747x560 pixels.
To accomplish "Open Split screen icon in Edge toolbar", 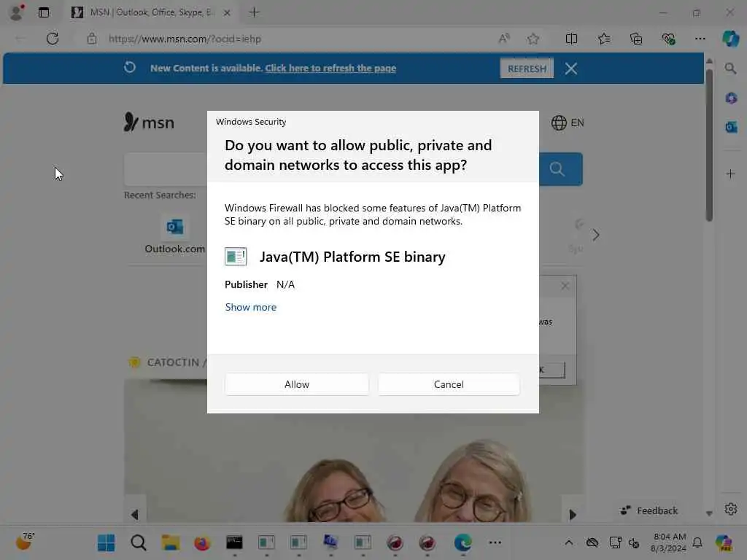I will pyautogui.click(x=571, y=39).
